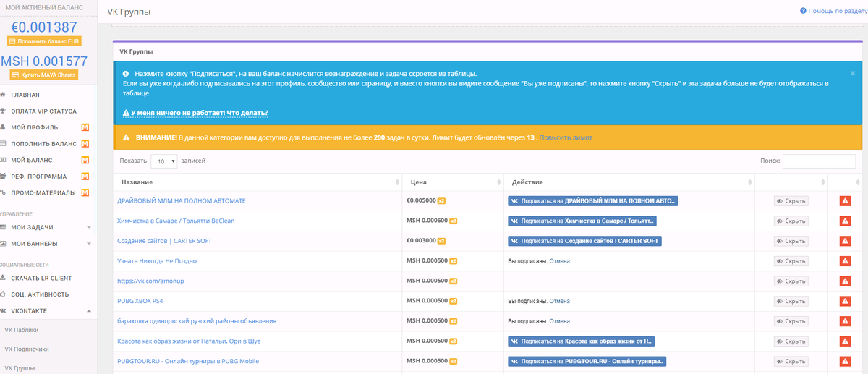Click the M badge beside МОЙ БАЛАНС
The width and height of the screenshot is (868, 374).
click(85, 160)
